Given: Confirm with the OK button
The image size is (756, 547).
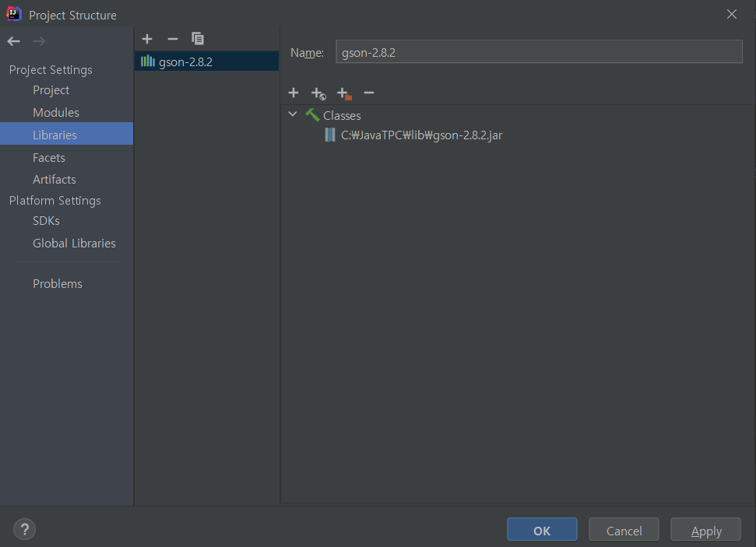Looking at the screenshot, I should 542,530.
